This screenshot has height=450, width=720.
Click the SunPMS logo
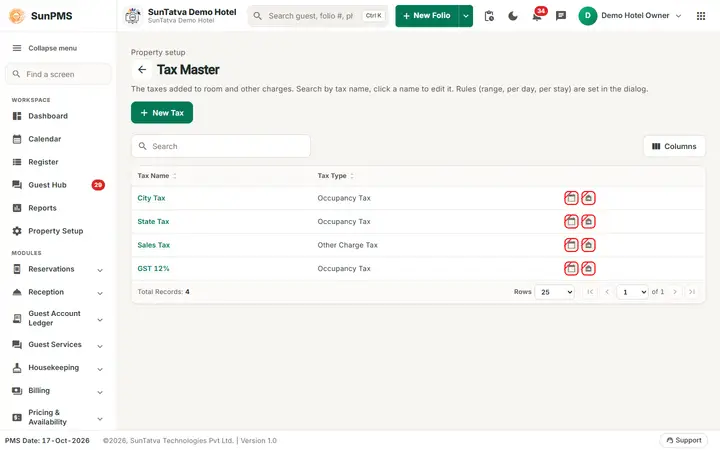[x=17, y=16]
